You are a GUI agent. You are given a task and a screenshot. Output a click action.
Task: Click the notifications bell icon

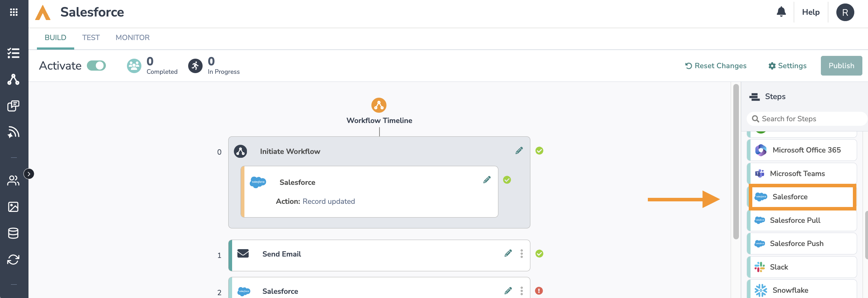(781, 12)
